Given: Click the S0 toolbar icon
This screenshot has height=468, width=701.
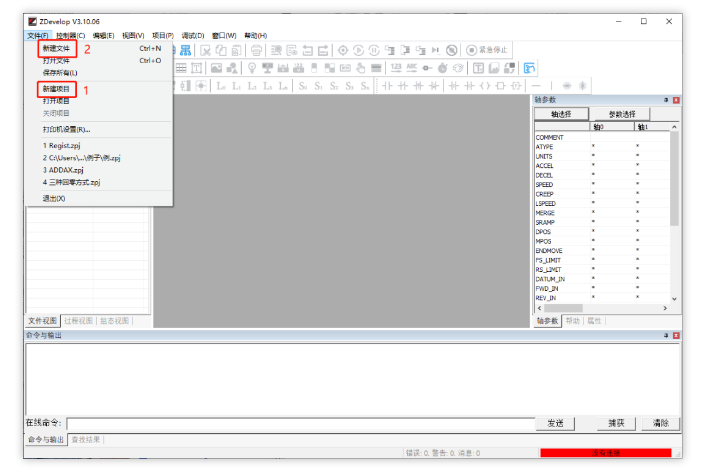Looking at the screenshot, I should tap(303, 86).
